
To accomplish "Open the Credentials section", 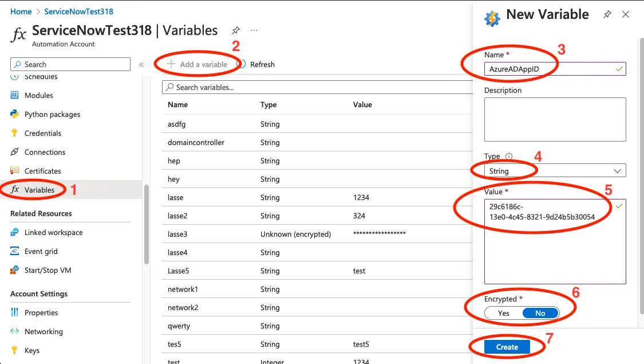I will coord(42,133).
